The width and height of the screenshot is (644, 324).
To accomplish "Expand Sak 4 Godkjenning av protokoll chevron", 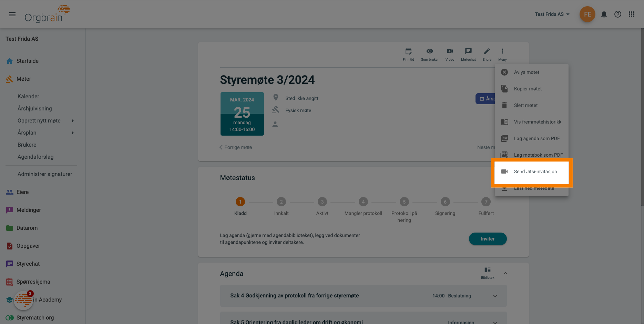I will 495,296.
